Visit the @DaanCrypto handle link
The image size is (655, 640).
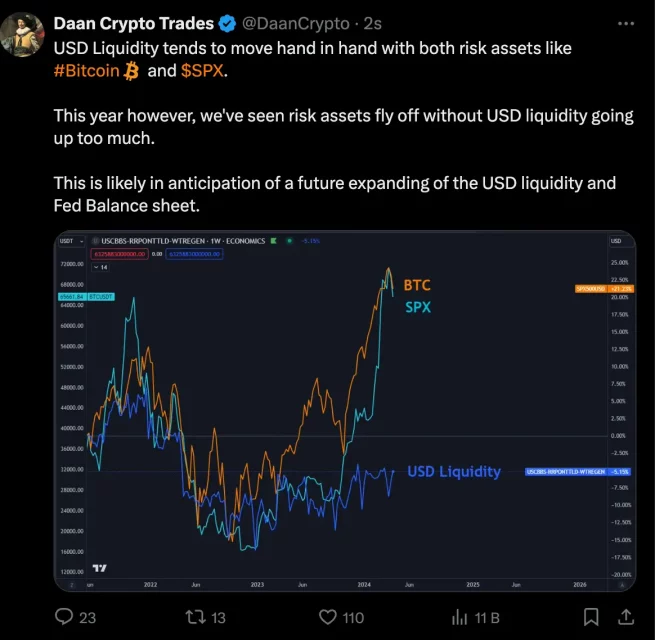[x=296, y=24]
